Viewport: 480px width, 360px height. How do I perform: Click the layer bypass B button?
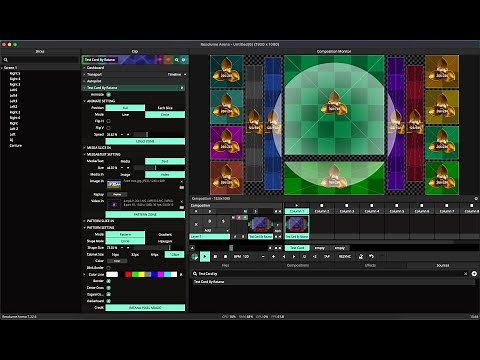[x=209, y=221]
